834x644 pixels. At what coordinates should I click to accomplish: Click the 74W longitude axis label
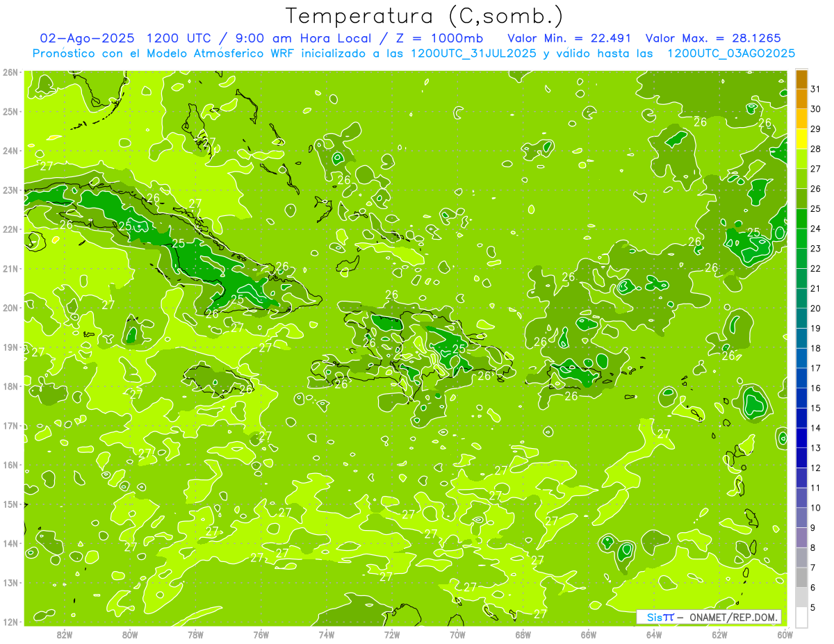[x=327, y=634]
